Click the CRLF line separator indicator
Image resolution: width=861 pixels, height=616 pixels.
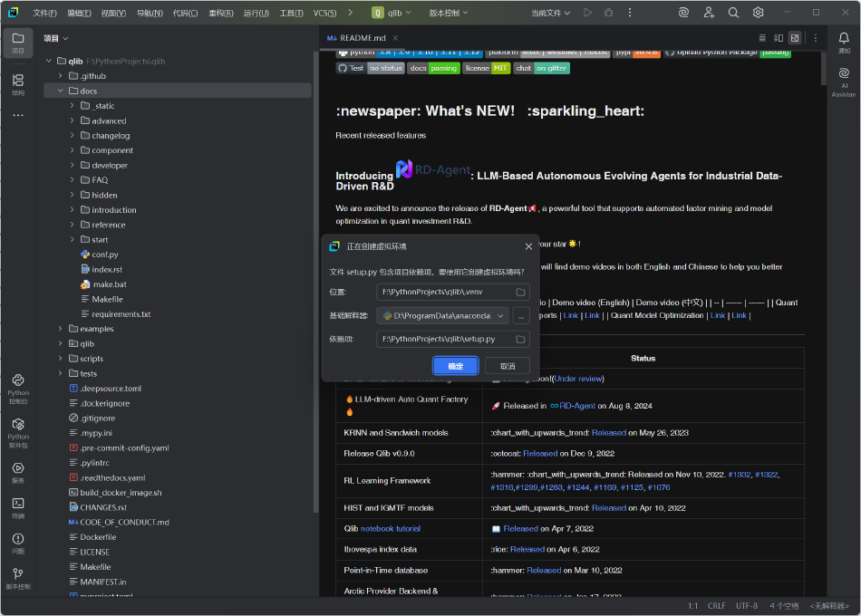717,606
